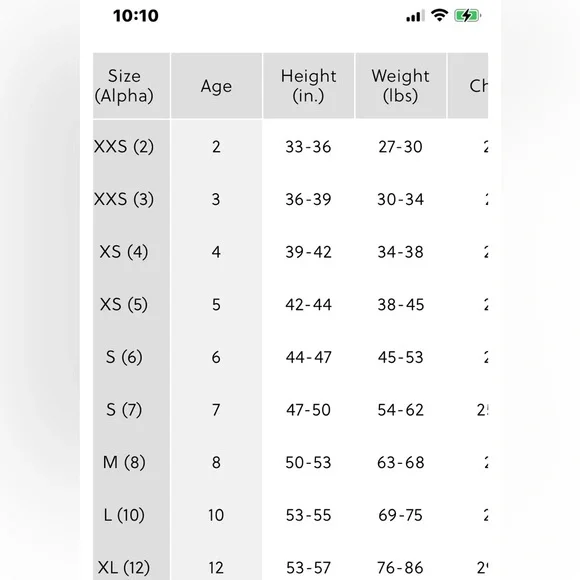Select the M (8) size row label
The image size is (580, 580).
tap(124, 462)
